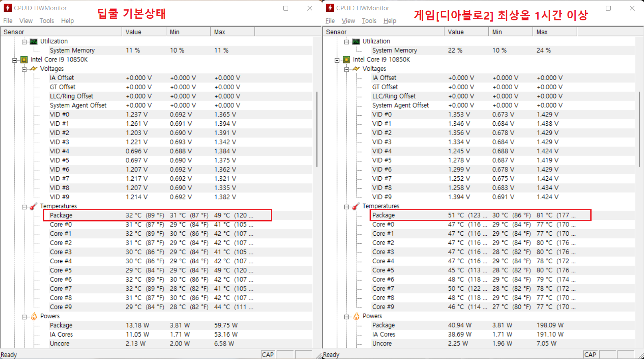Viewport: 644px width, 359px height.
Task: Open the Help menu in left window
Action: tap(67, 21)
